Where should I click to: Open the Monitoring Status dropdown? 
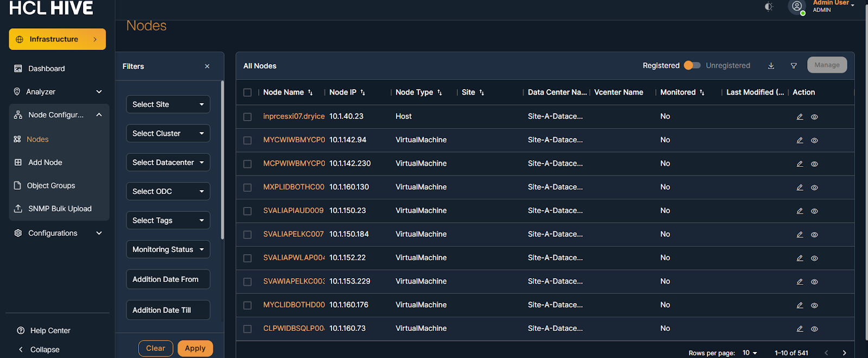[x=168, y=249]
